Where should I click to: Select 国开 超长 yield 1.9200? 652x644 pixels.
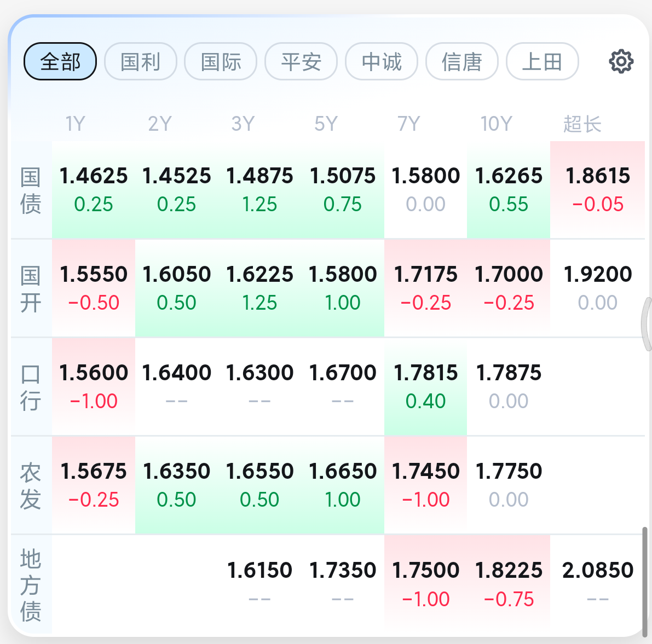[597, 288]
